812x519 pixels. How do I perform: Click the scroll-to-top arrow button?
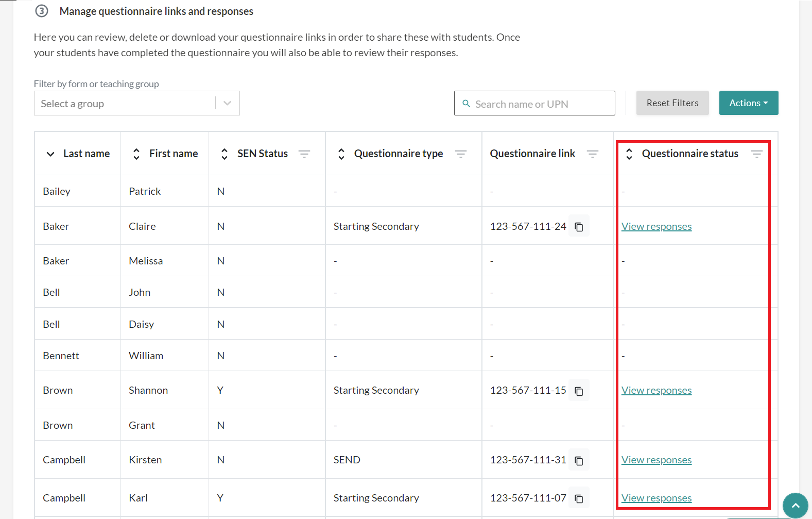[x=796, y=506]
